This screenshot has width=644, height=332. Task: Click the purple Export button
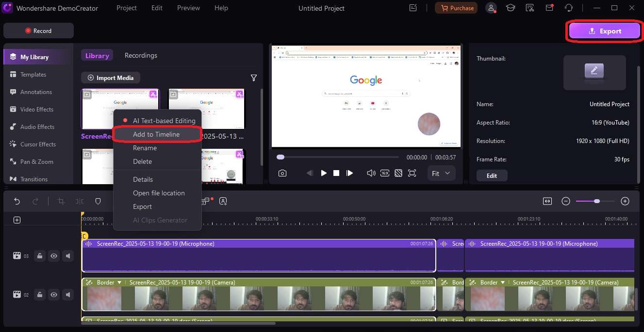coord(604,31)
